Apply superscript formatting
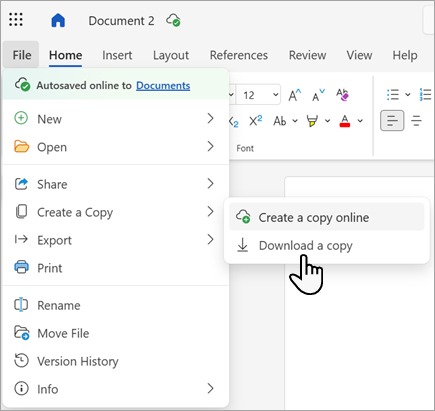 256,121
